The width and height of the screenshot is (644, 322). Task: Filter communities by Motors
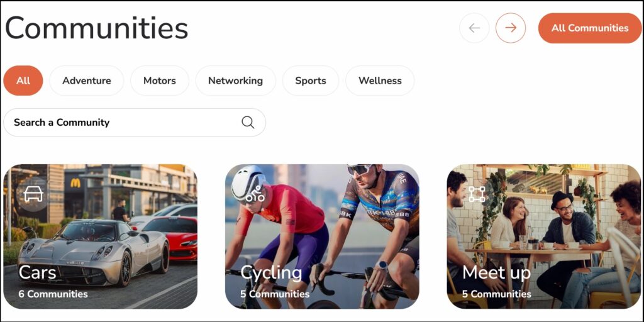pyautogui.click(x=160, y=80)
